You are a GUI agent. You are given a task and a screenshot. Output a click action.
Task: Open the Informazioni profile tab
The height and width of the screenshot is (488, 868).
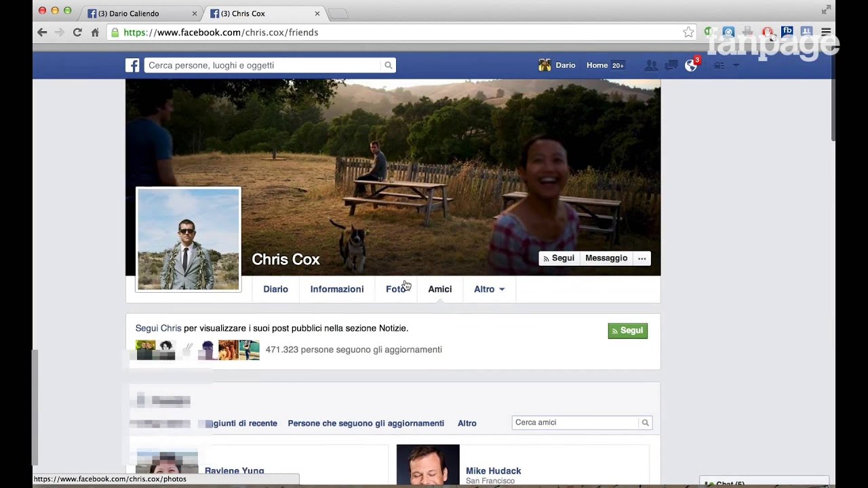tap(337, 289)
